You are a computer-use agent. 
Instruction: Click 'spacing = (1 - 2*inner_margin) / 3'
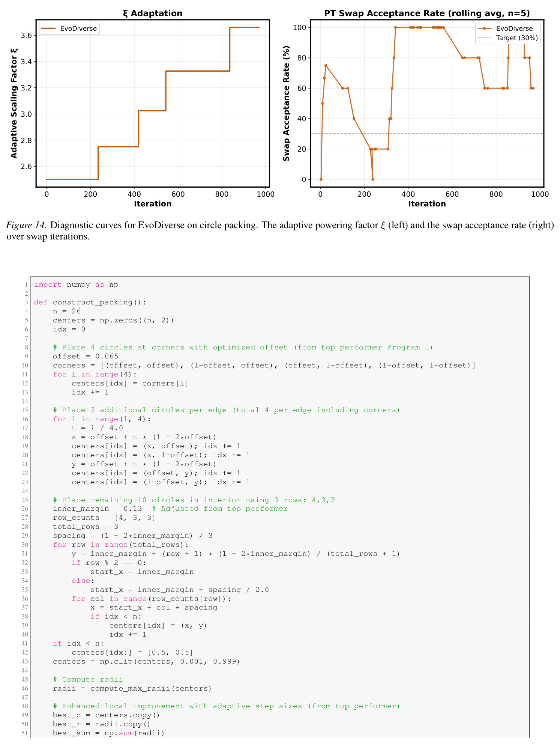[133, 536]
